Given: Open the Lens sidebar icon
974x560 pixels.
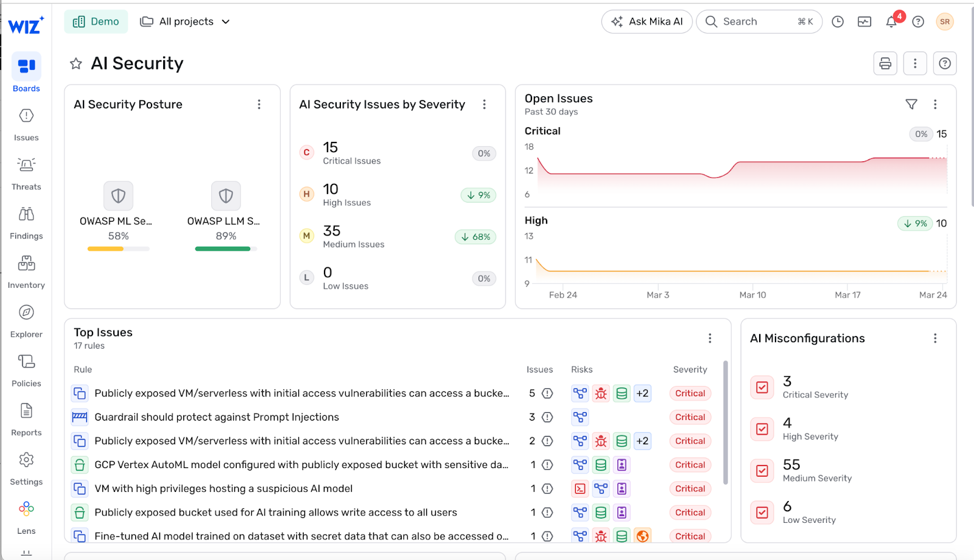Looking at the screenshot, I should pyautogui.click(x=26, y=509).
